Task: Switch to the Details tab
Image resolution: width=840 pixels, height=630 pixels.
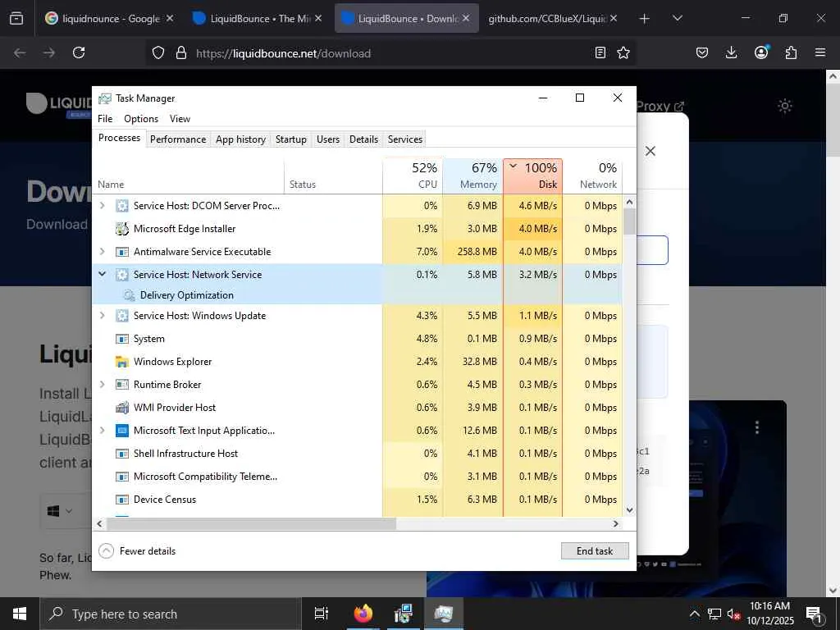Action: 363,139
